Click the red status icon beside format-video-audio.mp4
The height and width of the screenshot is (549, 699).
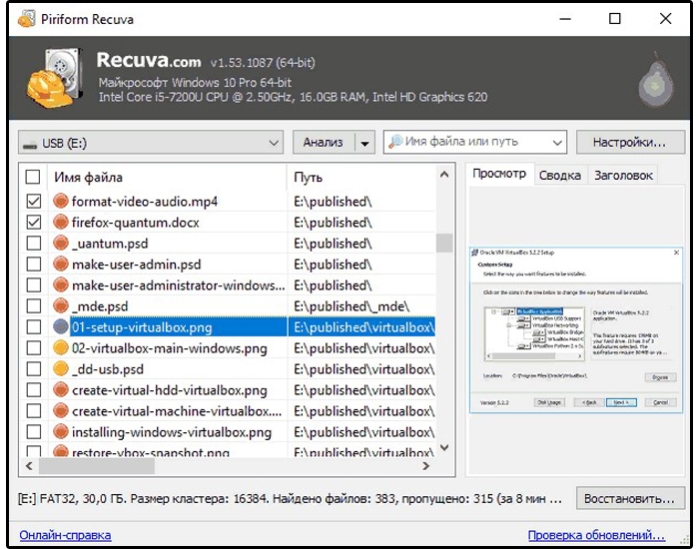[61, 201]
